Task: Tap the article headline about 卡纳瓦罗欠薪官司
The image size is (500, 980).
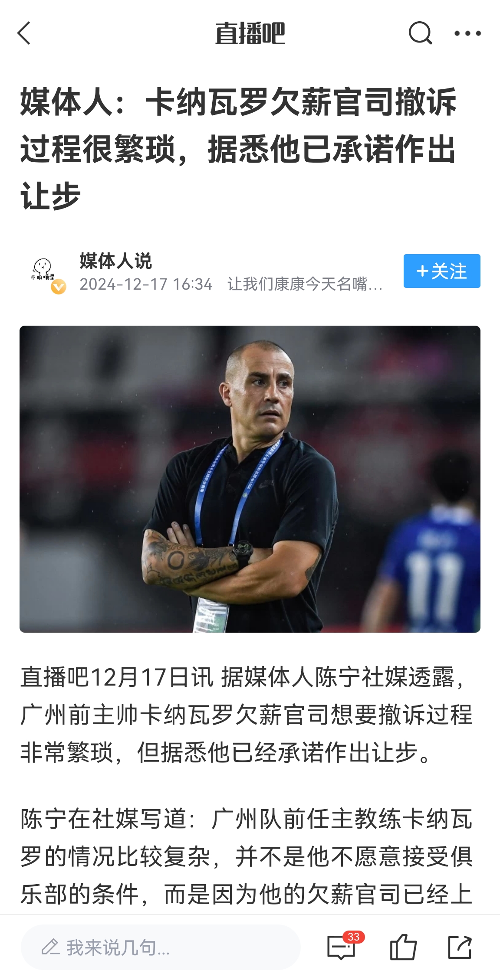Action: pos(238,149)
